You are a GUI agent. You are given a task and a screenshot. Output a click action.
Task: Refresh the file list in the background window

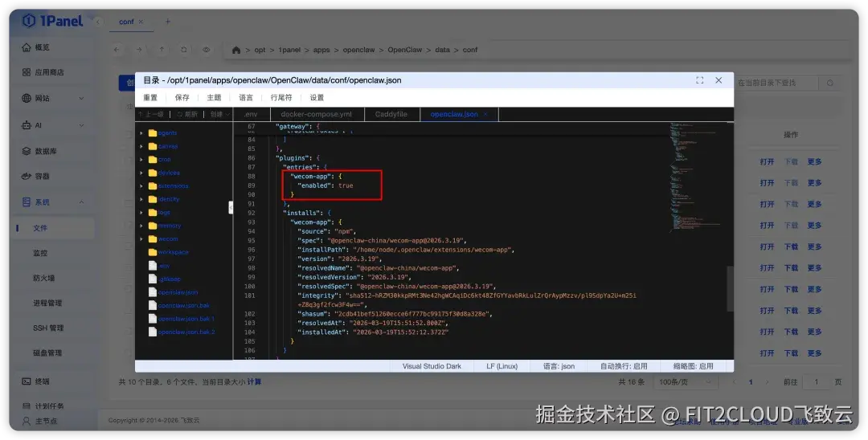tap(184, 50)
